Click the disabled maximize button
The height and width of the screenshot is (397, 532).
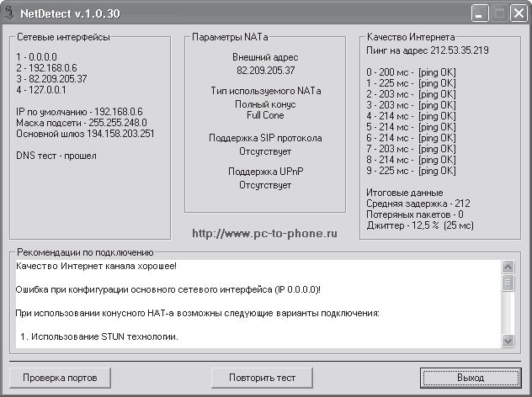coord(499,13)
